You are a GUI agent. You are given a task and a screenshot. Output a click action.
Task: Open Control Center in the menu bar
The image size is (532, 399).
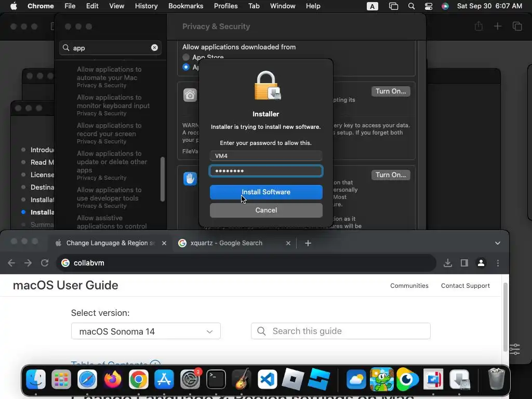(429, 6)
